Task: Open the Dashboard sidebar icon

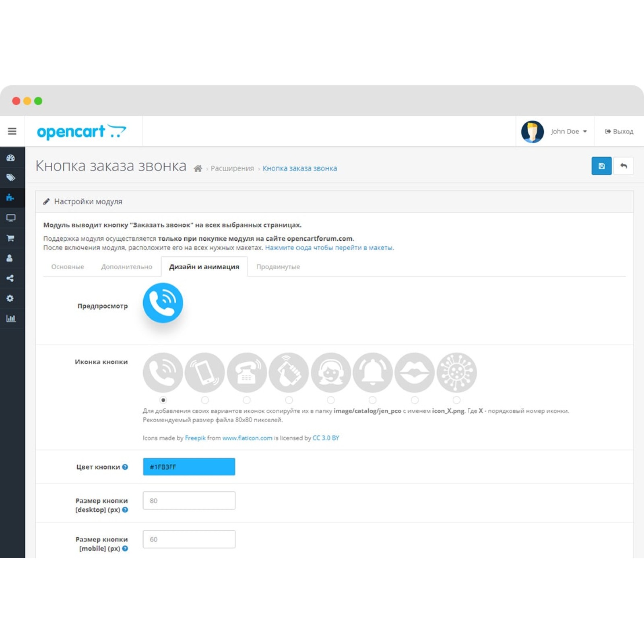Action: (11, 158)
